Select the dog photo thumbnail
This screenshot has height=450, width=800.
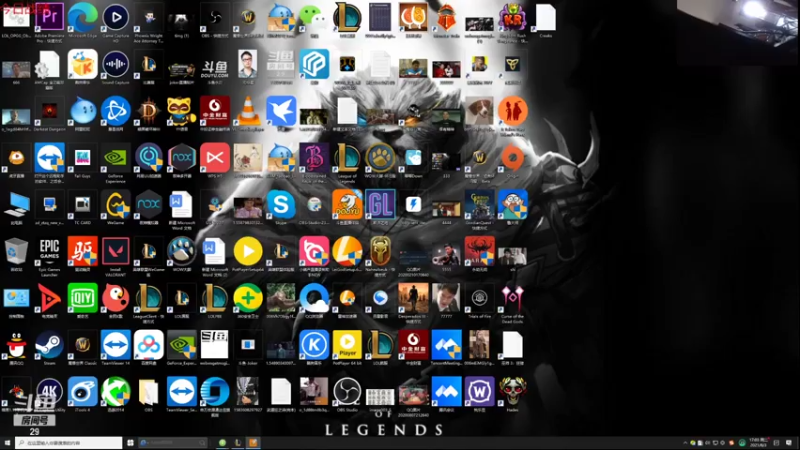click(479, 111)
